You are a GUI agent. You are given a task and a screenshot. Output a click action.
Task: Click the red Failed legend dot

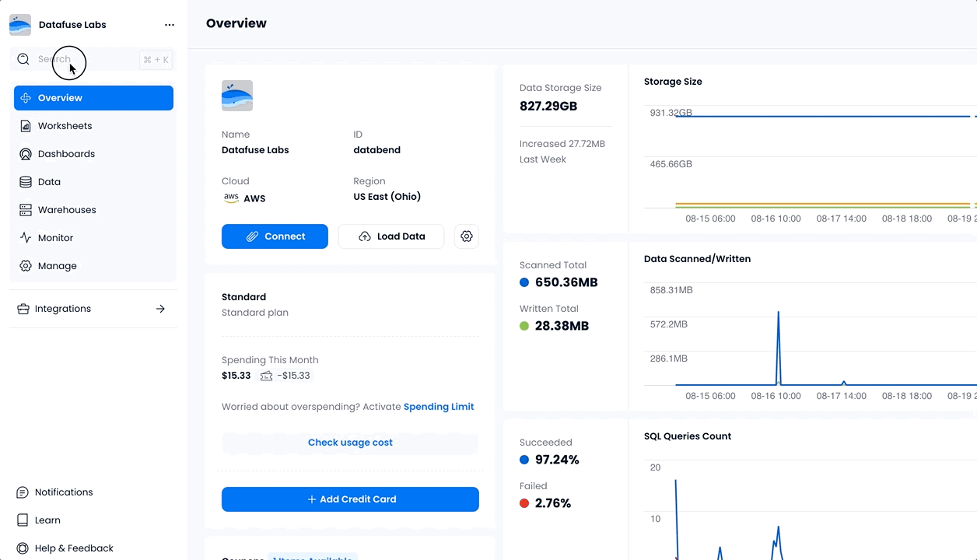click(x=524, y=503)
